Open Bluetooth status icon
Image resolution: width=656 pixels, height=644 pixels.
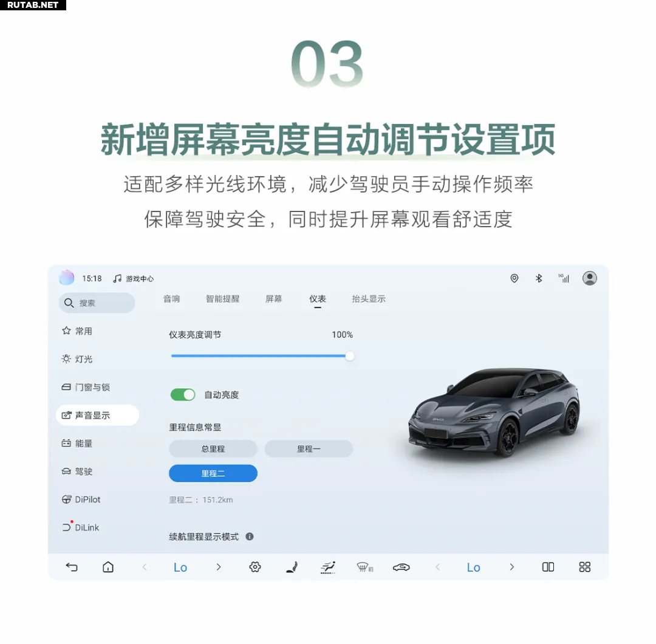click(539, 278)
